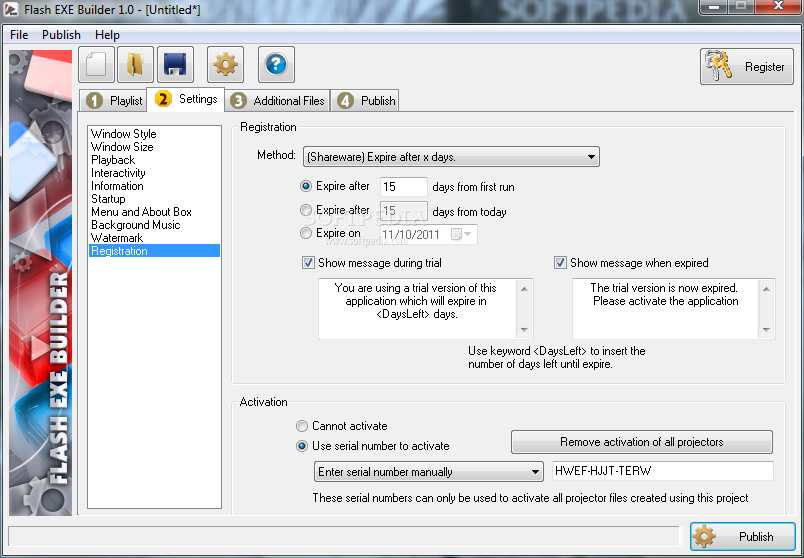Toggle Show message during trial checkbox
The width and height of the screenshot is (804, 558).
tap(308, 263)
